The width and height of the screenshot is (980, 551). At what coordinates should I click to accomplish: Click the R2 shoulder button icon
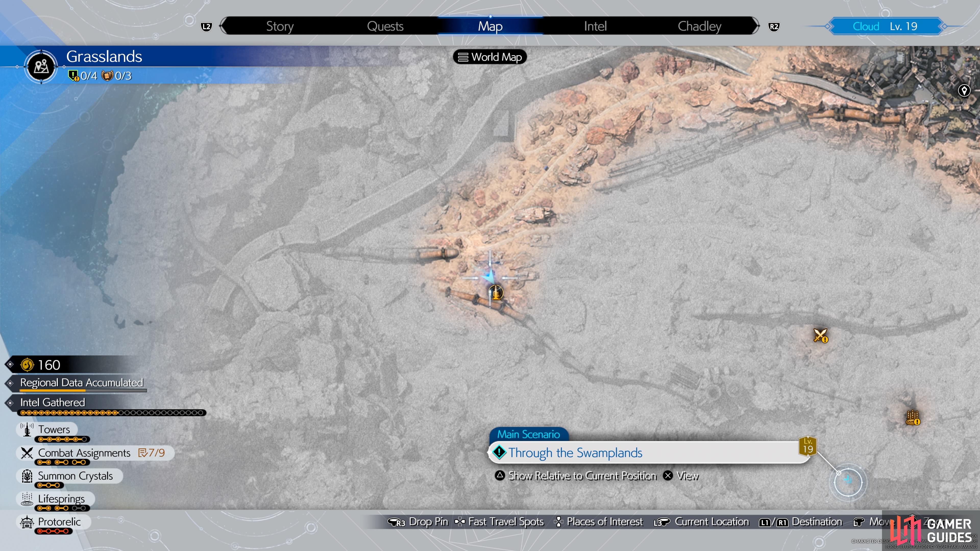(774, 27)
